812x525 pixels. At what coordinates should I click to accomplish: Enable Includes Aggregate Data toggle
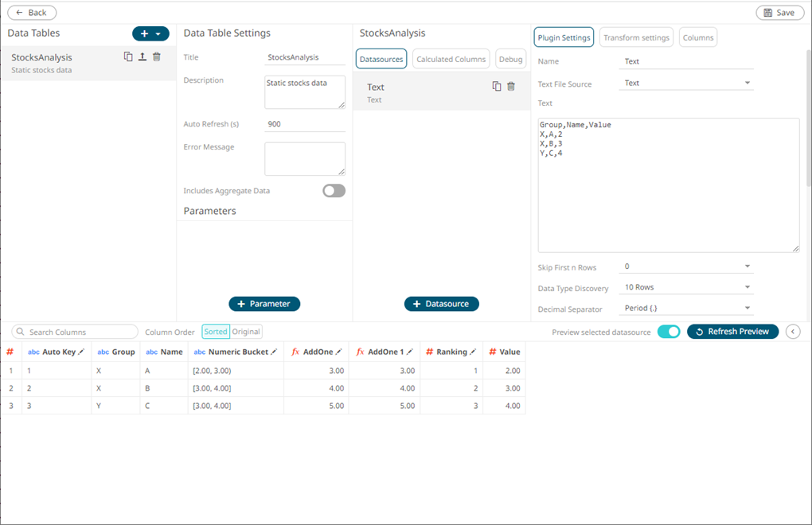[x=334, y=191]
